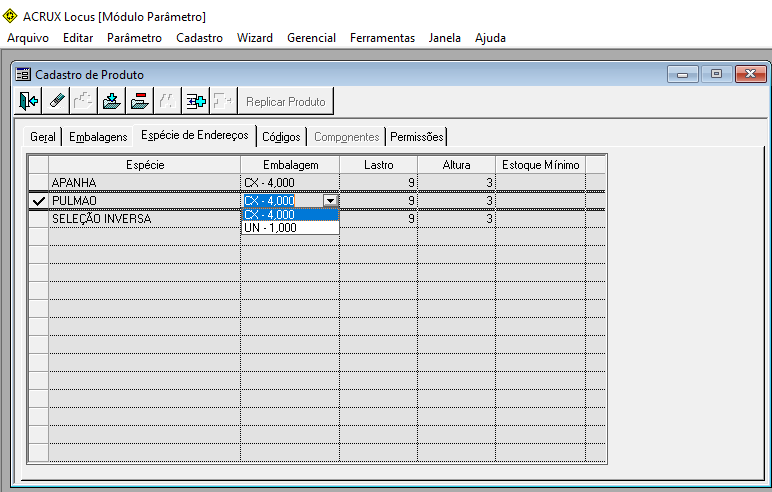
Task: Click the APANHA row Embalagem cell CX - 4,000
Action: [290, 182]
